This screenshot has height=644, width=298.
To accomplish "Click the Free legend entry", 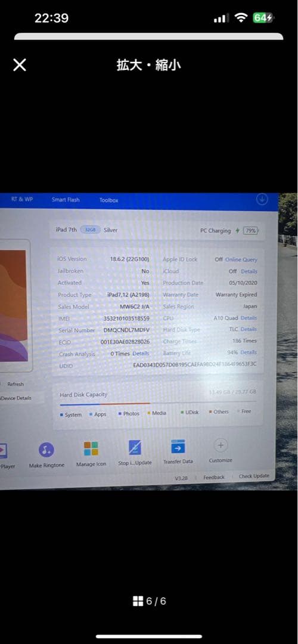I will [244, 411].
